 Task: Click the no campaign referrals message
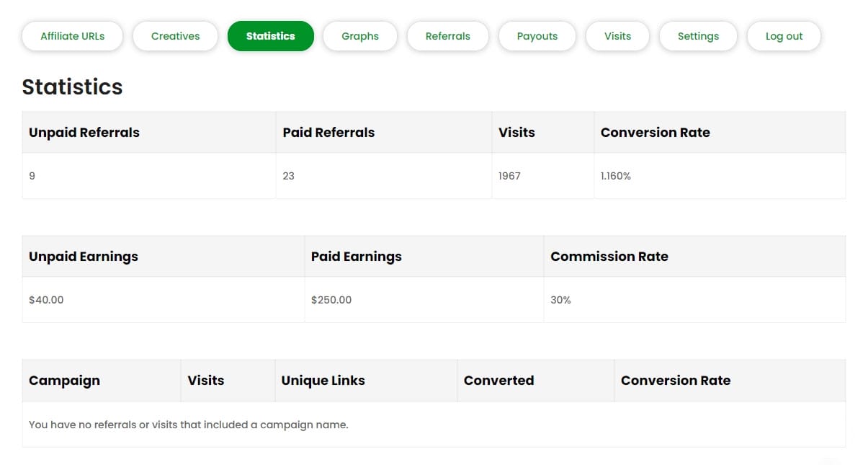[x=189, y=425]
